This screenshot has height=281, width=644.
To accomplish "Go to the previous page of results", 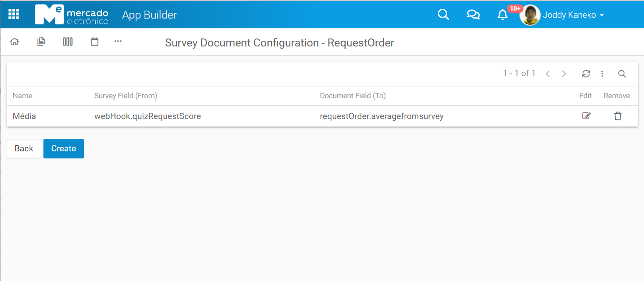I will (548, 74).
